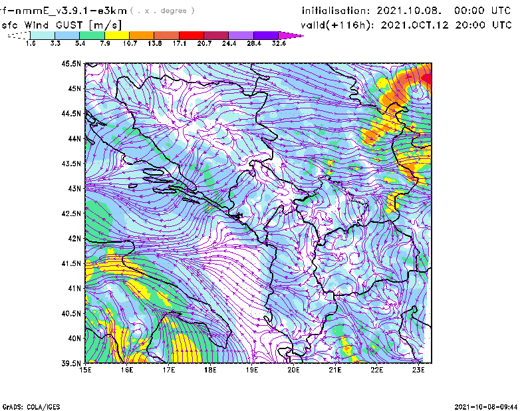Click the 17E longitude label
This screenshot has width=532, height=411.
(169, 370)
